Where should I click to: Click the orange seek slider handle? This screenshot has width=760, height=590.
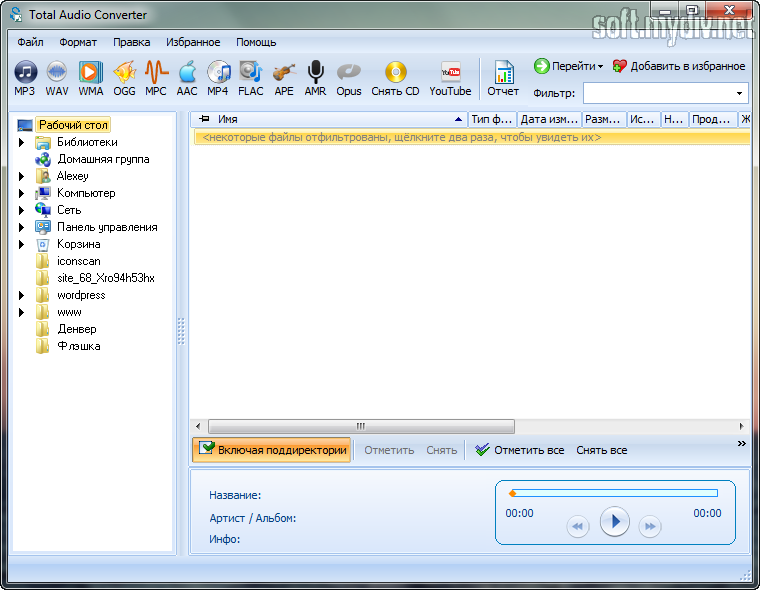(512, 494)
